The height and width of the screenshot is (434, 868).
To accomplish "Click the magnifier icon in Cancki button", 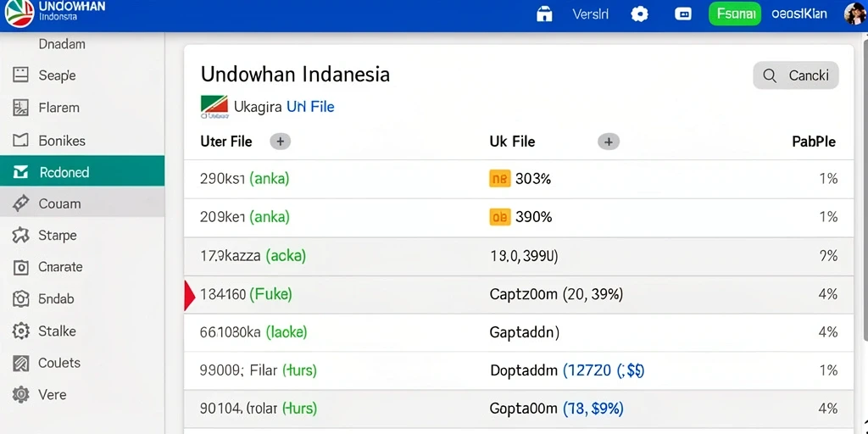I will (770, 75).
